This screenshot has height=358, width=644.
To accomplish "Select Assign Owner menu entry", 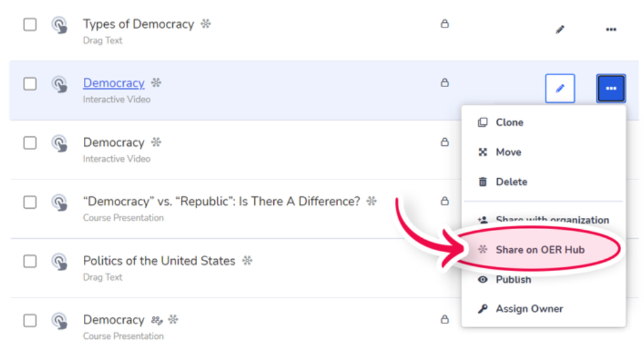I will (x=529, y=309).
